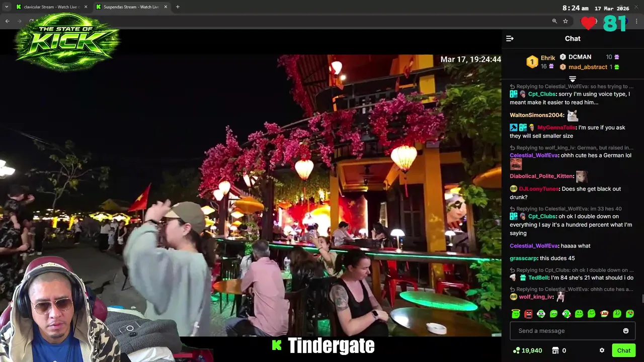The width and height of the screenshot is (644, 362).
Task: Insert the red angry emote
Action: (x=528, y=314)
